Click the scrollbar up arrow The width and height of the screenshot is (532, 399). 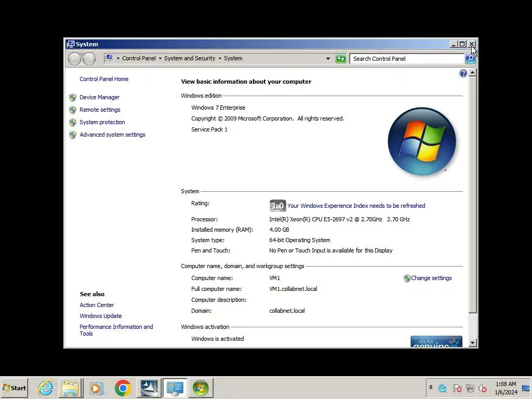(x=472, y=73)
